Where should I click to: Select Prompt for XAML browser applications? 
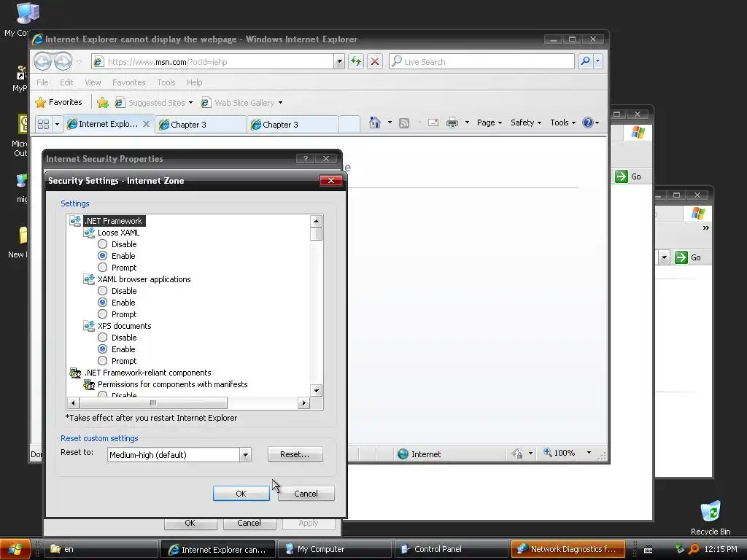click(102, 314)
